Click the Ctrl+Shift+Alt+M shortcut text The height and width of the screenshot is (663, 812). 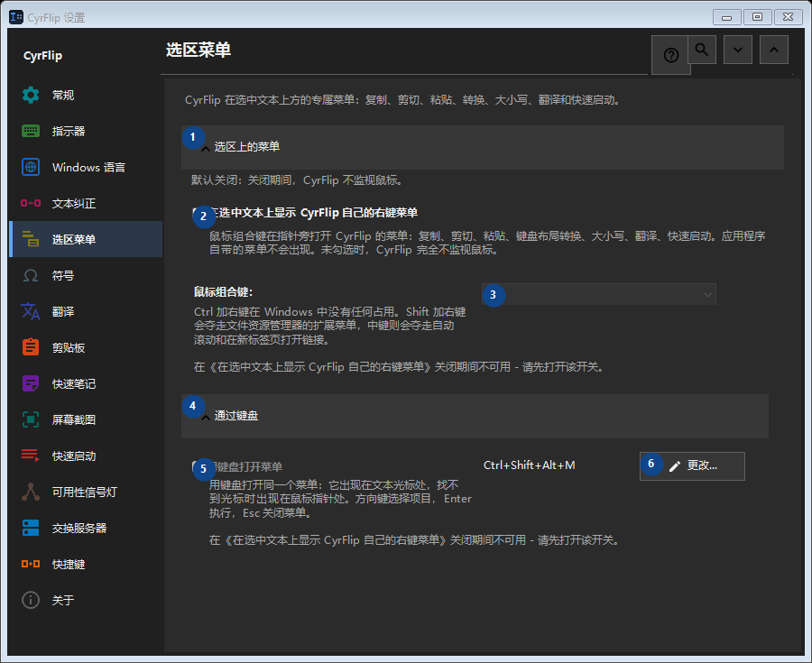tap(530, 465)
